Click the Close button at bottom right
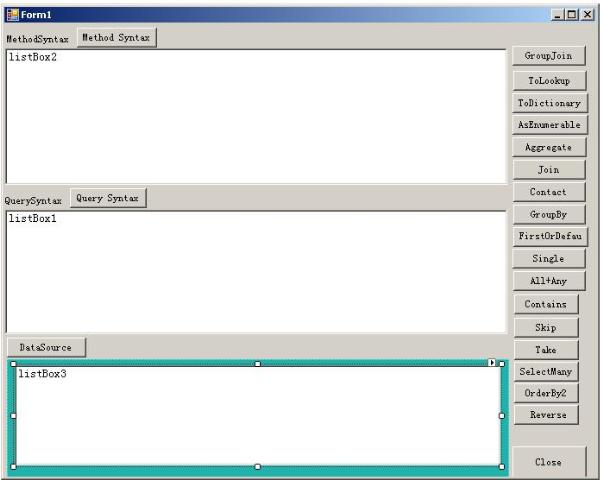The width and height of the screenshot is (603, 480). (549, 462)
